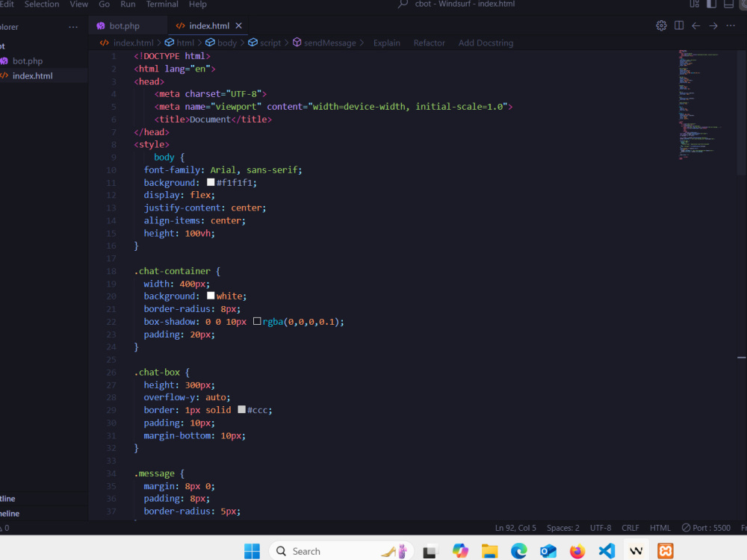Click Port : 5500 live server status
This screenshot has width=747, height=560.
[706, 528]
